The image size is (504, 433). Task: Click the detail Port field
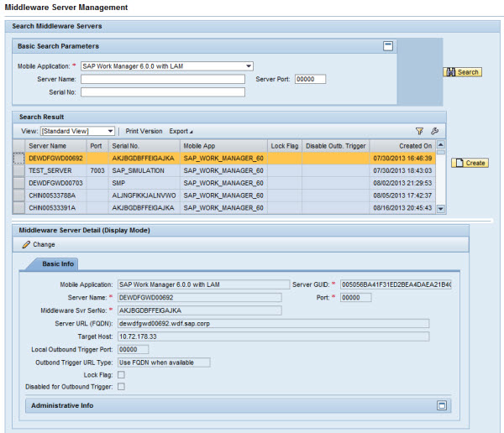coord(355,297)
